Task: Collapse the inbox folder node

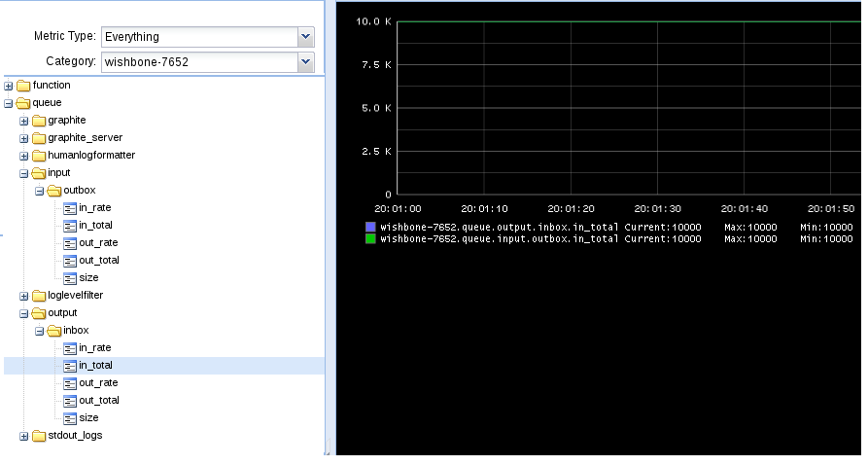Action: coord(39,332)
